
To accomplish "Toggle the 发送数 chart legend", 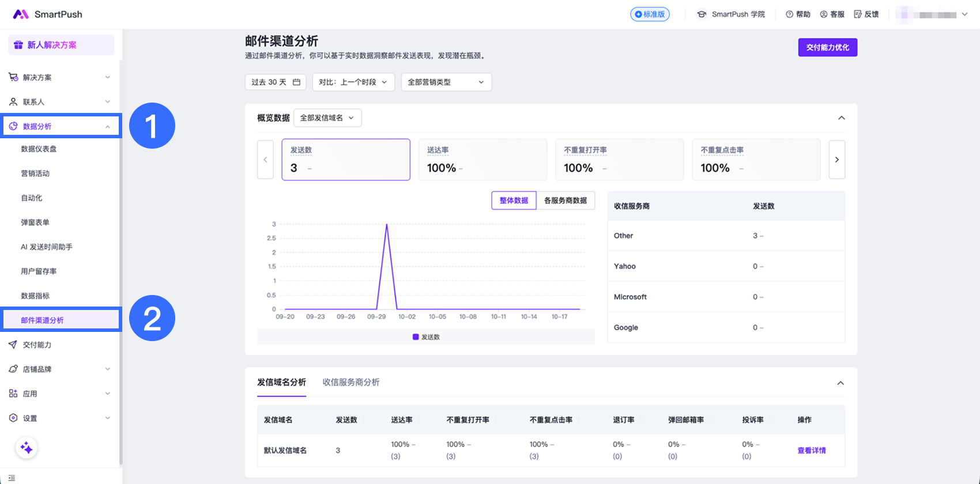I will tap(426, 337).
